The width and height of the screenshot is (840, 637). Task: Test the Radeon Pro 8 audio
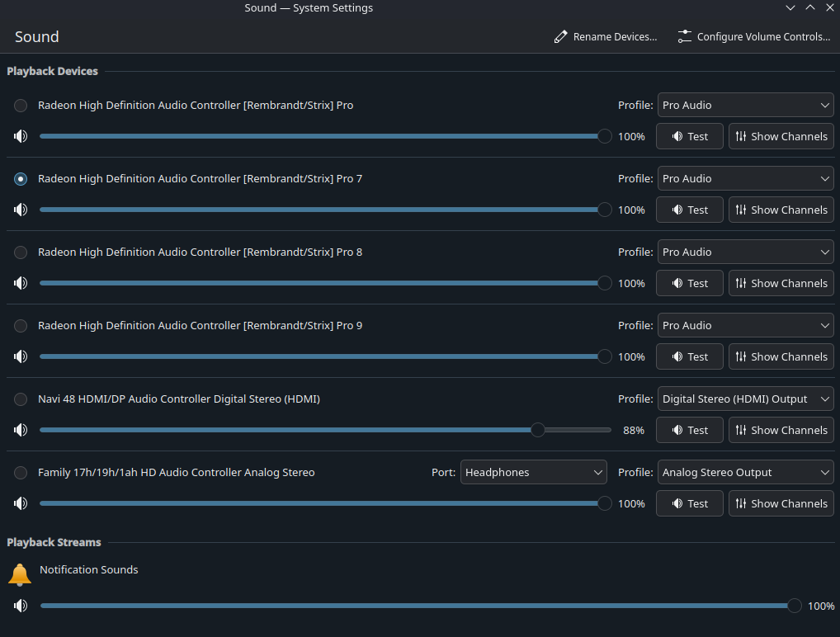[690, 283]
